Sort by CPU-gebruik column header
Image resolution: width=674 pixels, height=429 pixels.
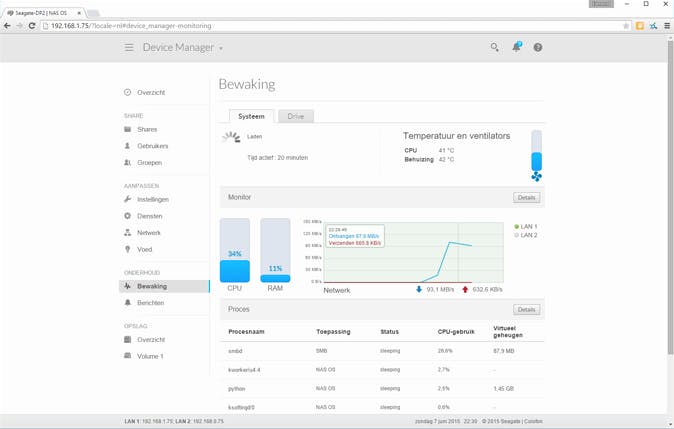(x=456, y=332)
